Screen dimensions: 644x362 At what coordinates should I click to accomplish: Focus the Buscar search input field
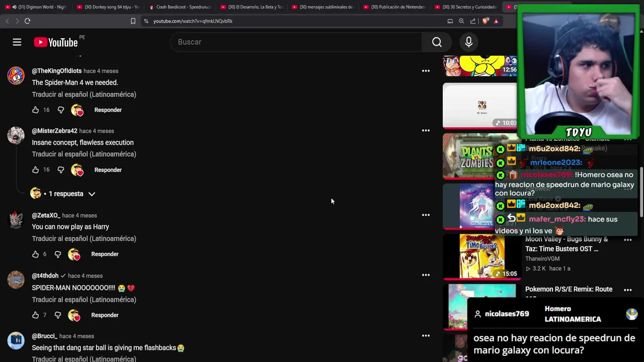(296, 42)
